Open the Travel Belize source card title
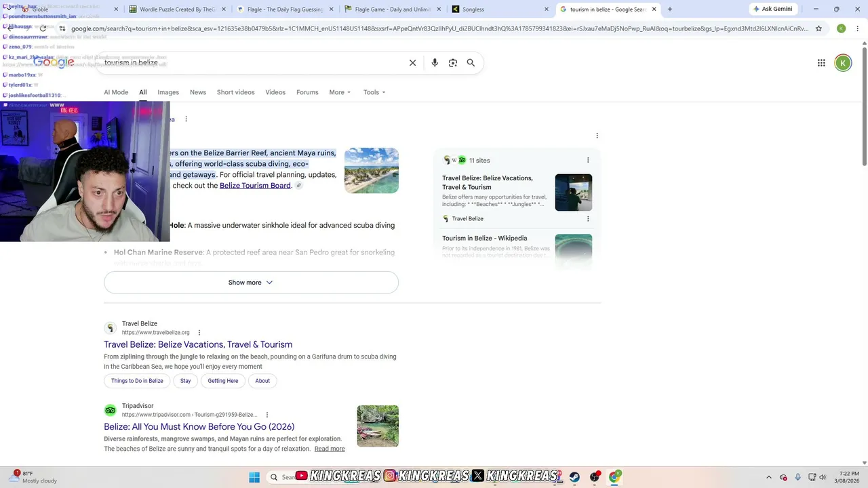Viewport: 868px width, 488px height. point(488,182)
